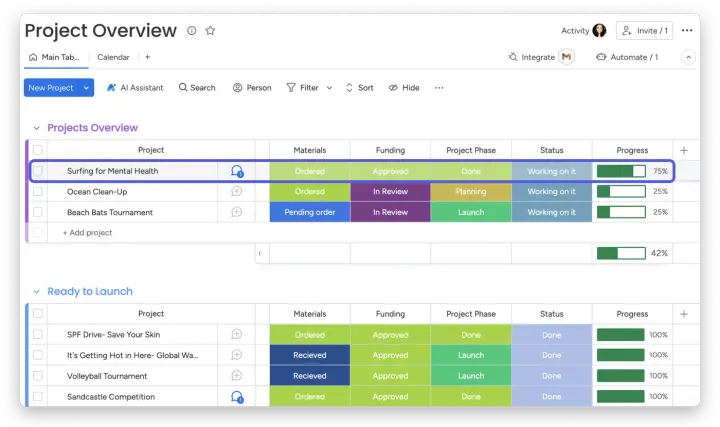Click Progress column header in Ready to Launch
The width and height of the screenshot is (720, 427).
[x=632, y=314]
